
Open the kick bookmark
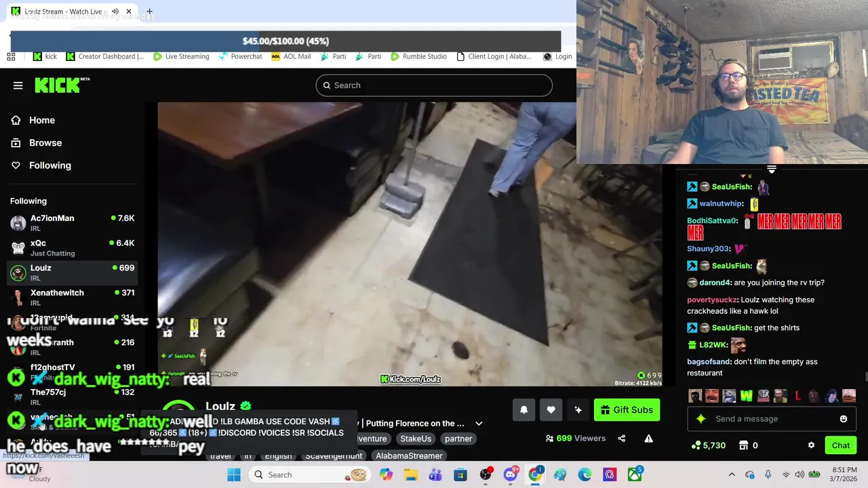(x=45, y=56)
